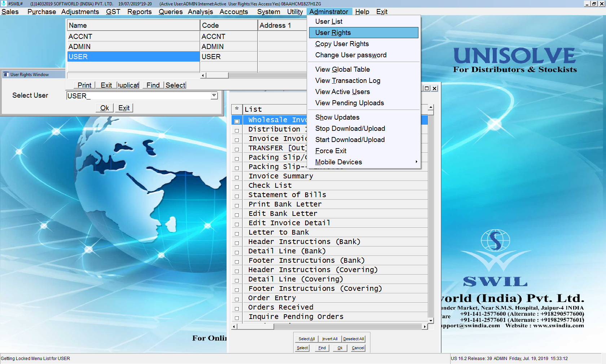This screenshot has width=606, height=364.
Task: Click Select button beside Find in list window
Action: 302,348
